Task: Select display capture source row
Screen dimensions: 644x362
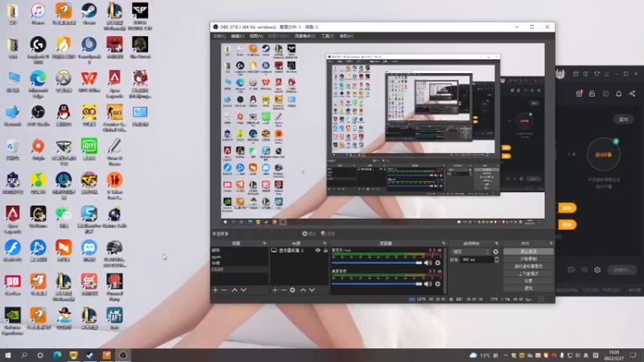Action: click(299, 250)
